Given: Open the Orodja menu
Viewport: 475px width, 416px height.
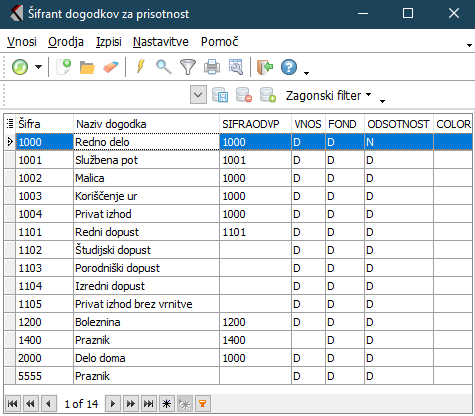Looking at the screenshot, I should [x=66, y=42].
